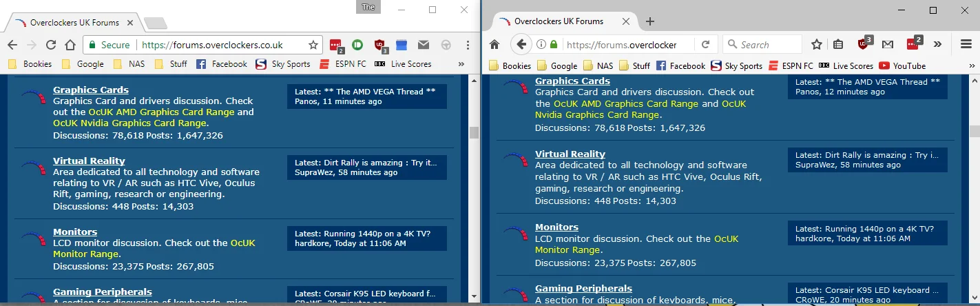Open the NAS bookmark folder in Chrome
This screenshot has height=306, width=980.
click(129, 64)
